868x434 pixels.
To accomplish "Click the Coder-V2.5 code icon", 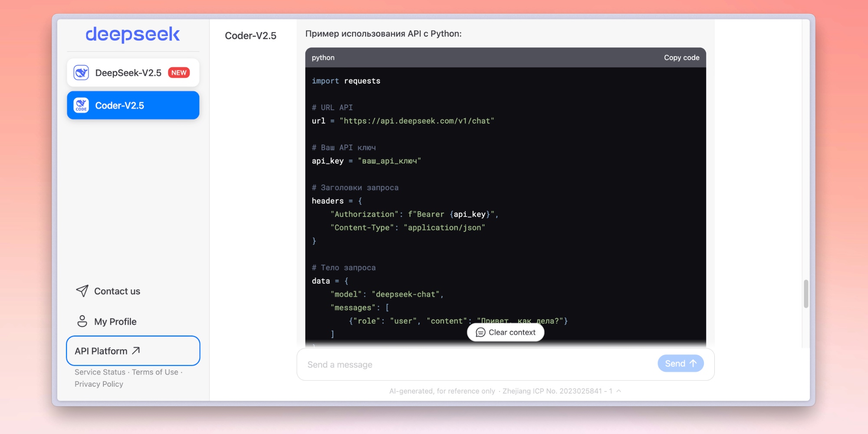I will click(81, 105).
